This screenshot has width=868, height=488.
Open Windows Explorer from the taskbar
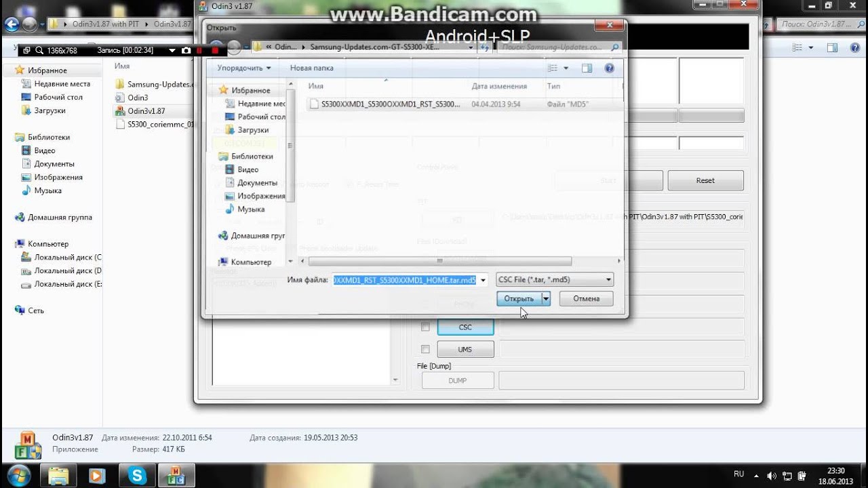59,475
